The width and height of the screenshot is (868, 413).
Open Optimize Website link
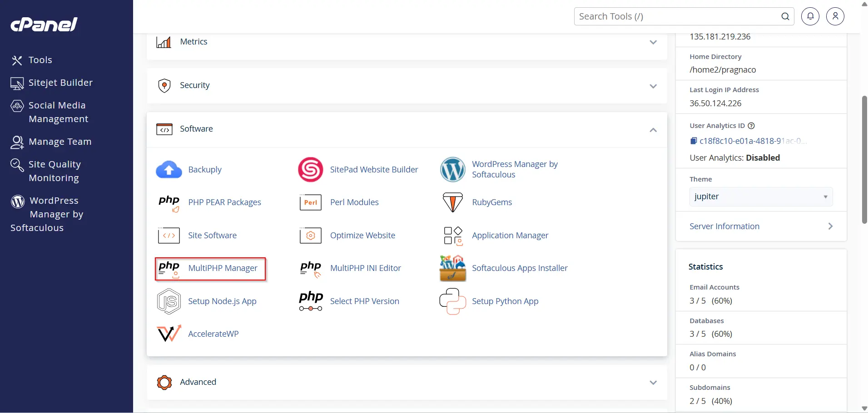point(362,236)
